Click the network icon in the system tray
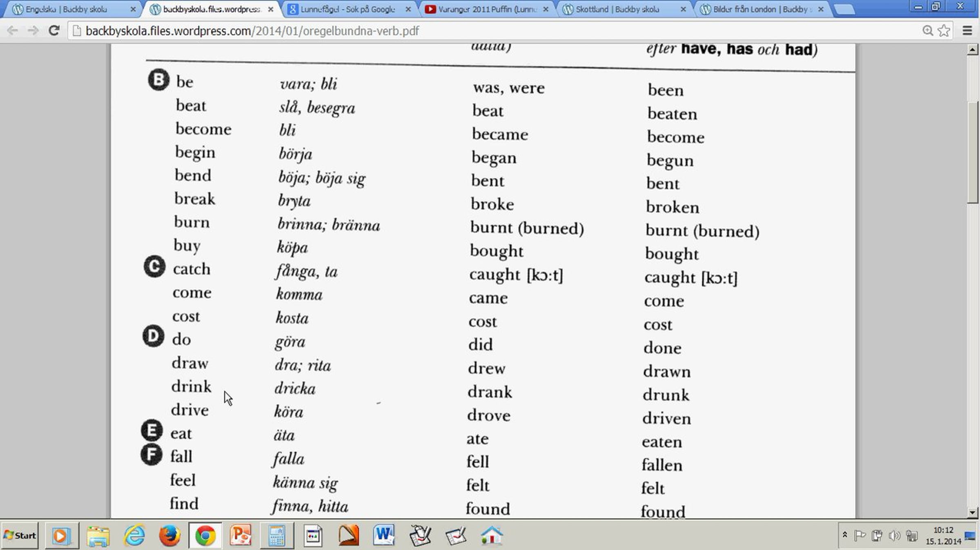The image size is (980, 550). [x=911, y=535]
